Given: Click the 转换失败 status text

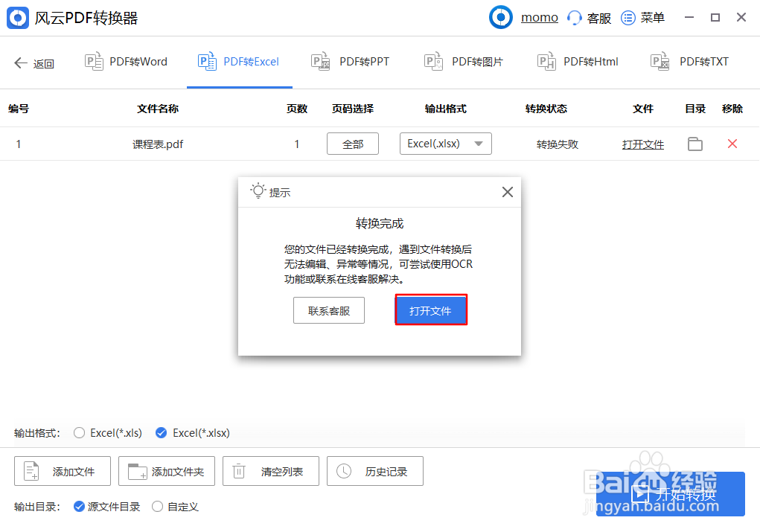Looking at the screenshot, I should 558,144.
